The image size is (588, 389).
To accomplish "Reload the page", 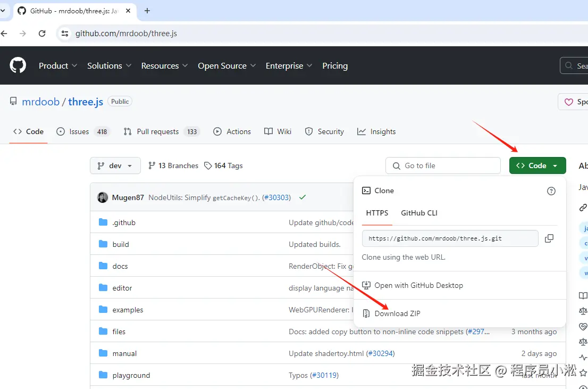I will pyautogui.click(x=42, y=34).
